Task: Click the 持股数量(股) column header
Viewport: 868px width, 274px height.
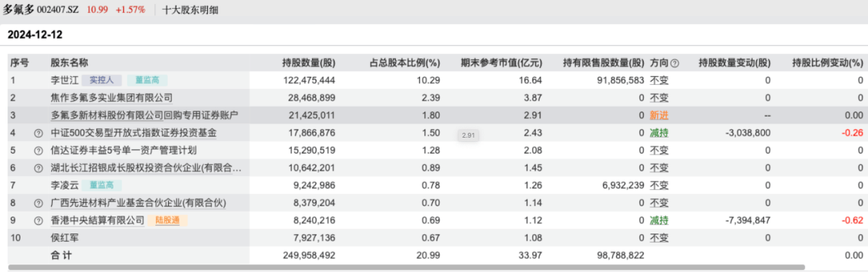Action: click(x=308, y=63)
